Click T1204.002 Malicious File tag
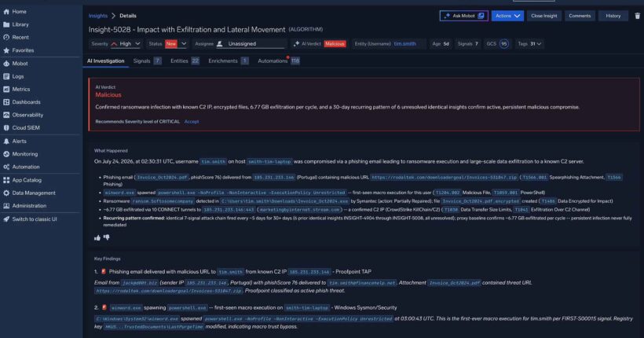Screen dimensions: 644x338 pos(448,193)
